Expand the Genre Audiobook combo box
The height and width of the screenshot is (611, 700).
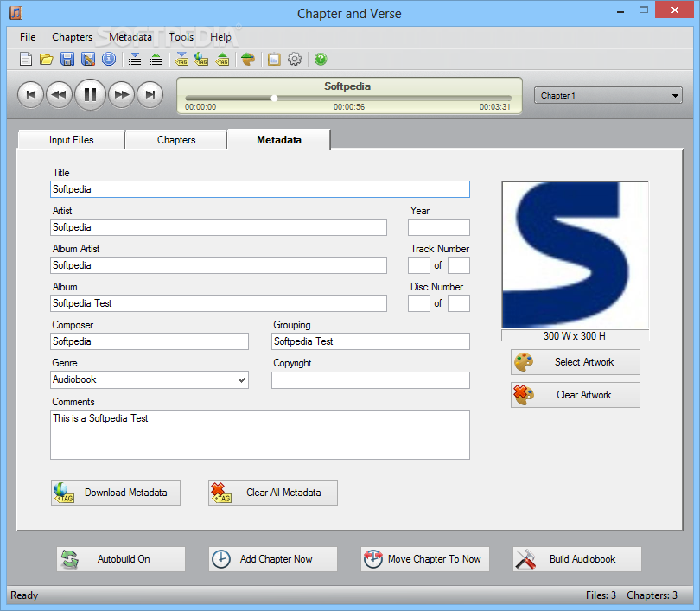pyautogui.click(x=150, y=379)
